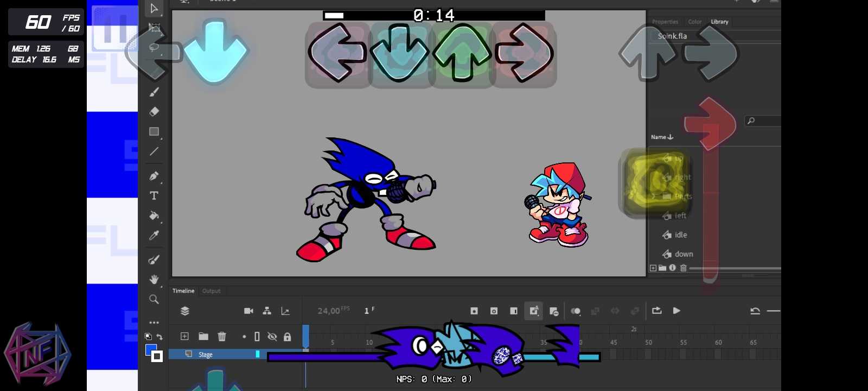This screenshot has height=391, width=868.
Task: Click the Zoom magnifier tool
Action: [x=154, y=299]
